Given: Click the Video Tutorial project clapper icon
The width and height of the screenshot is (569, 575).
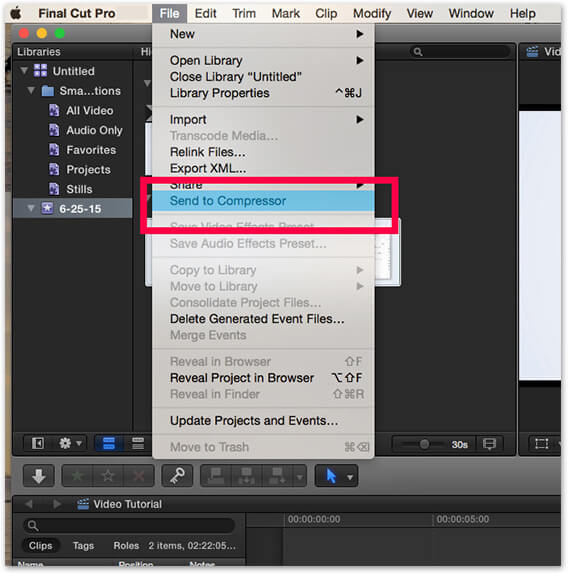Looking at the screenshot, I should tap(83, 504).
